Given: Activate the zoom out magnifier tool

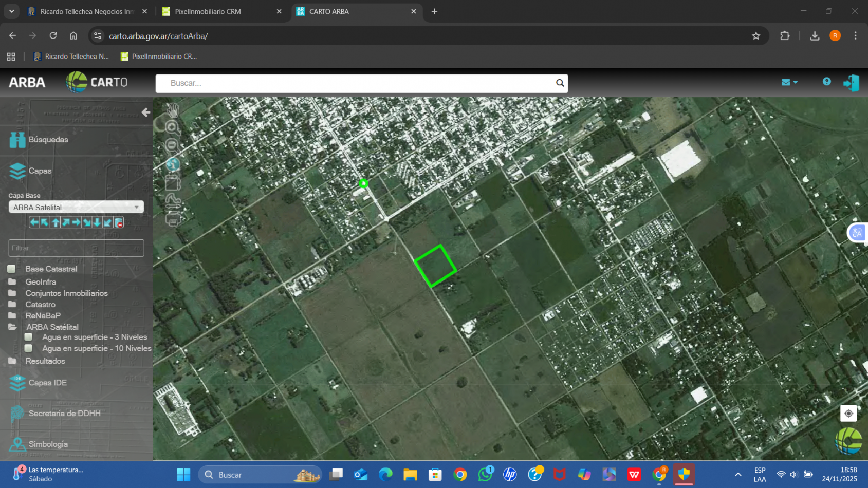Looking at the screenshot, I should (x=172, y=146).
